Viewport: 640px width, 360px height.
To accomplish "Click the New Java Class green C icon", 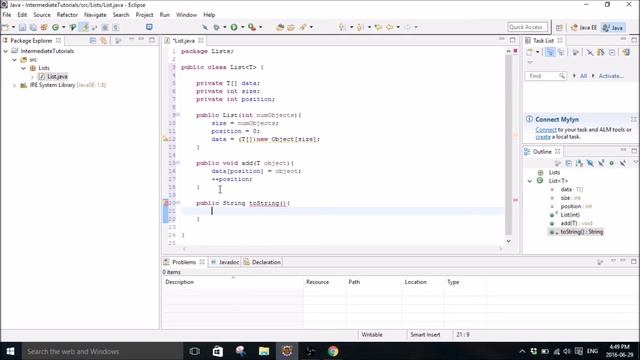I will tap(55, 27).
